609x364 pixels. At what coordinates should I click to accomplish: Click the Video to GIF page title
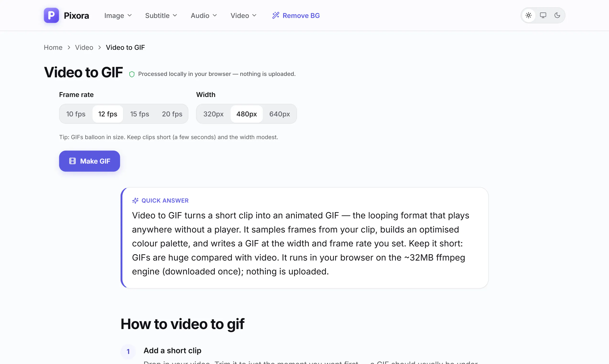pyautogui.click(x=83, y=72)
